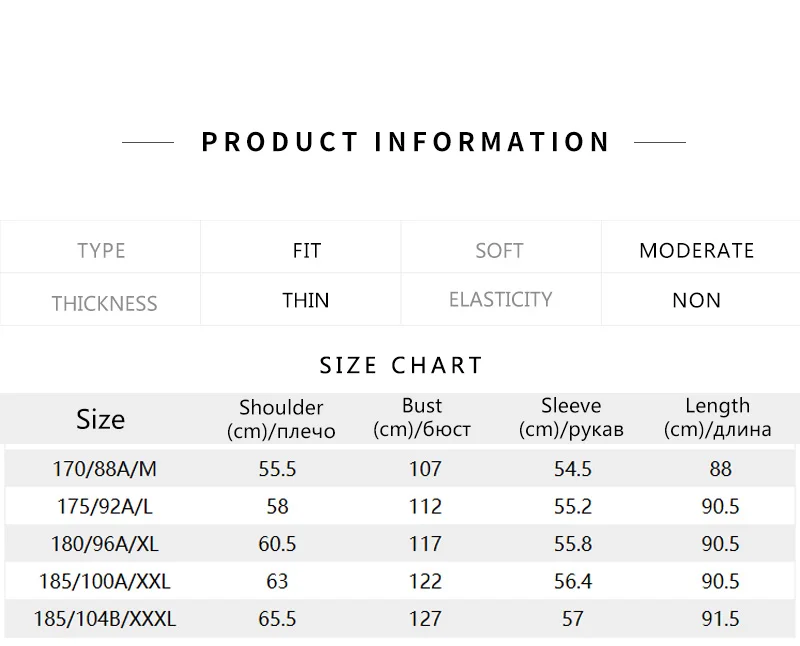Click the MODERATE value cell
This screenshot has width=800, height=646.
tap(696, 250)
